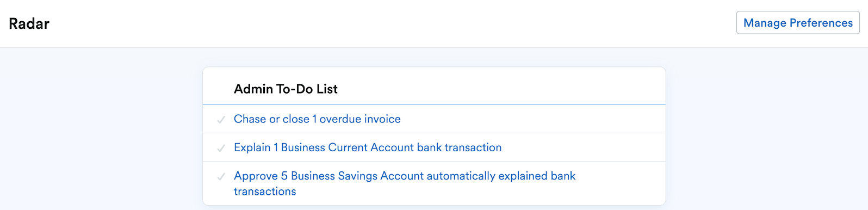This screenshot has height=210, width=868.
Task: Check off the Approve Business Savings item
Action: tap(221, 177)
